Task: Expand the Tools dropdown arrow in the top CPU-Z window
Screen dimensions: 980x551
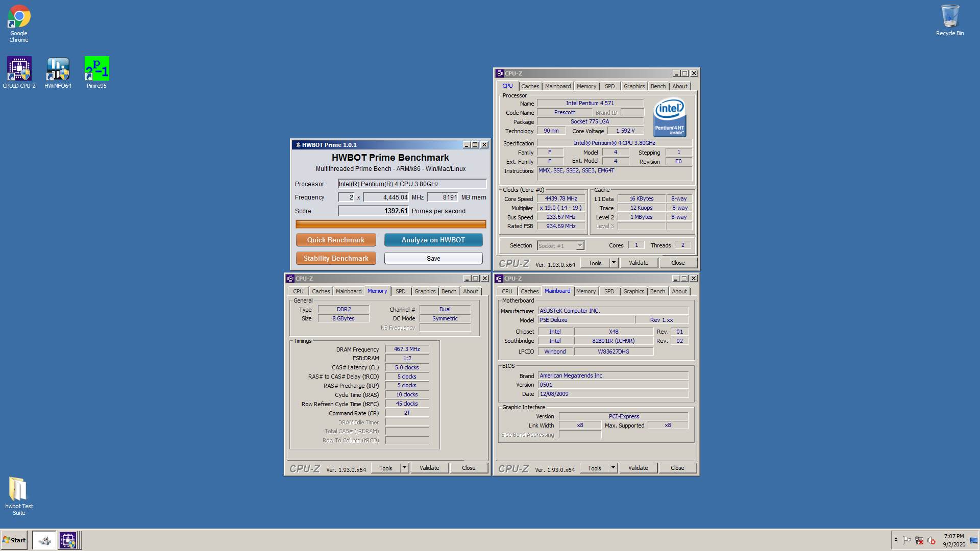Action: point(614,263)
